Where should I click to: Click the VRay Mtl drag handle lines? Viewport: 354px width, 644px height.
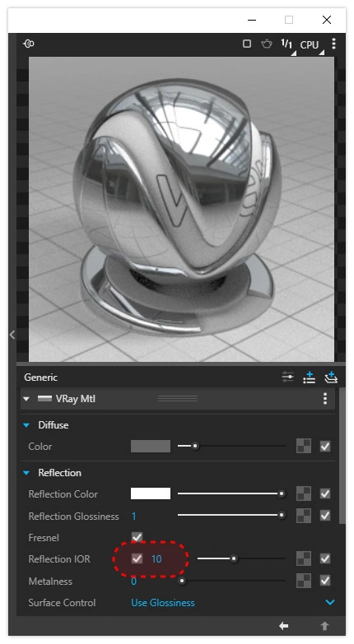pyautogui.click(x=178, y=398)
